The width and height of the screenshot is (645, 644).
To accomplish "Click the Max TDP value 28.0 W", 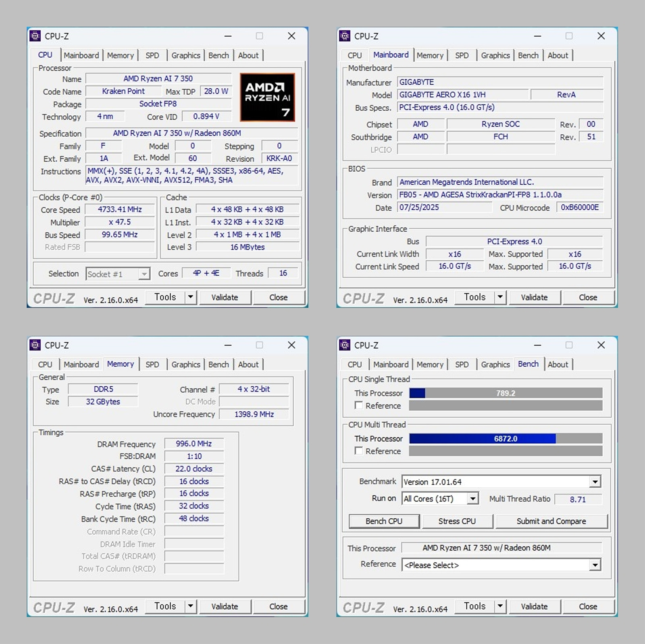I will pos(216,91).
